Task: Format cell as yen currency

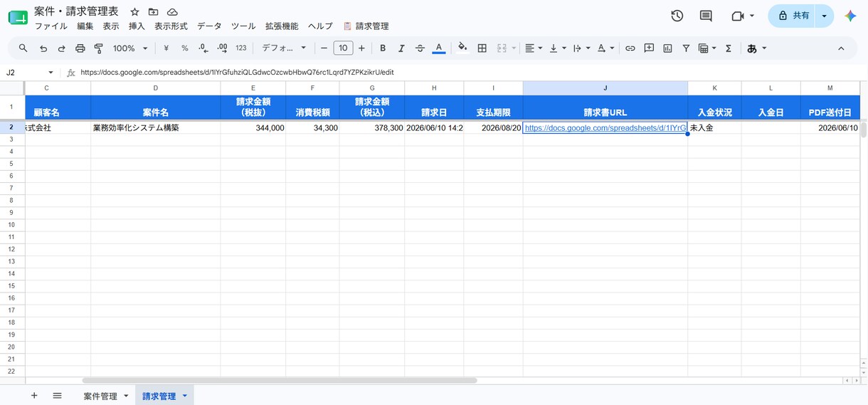Action: pos(166,48)
